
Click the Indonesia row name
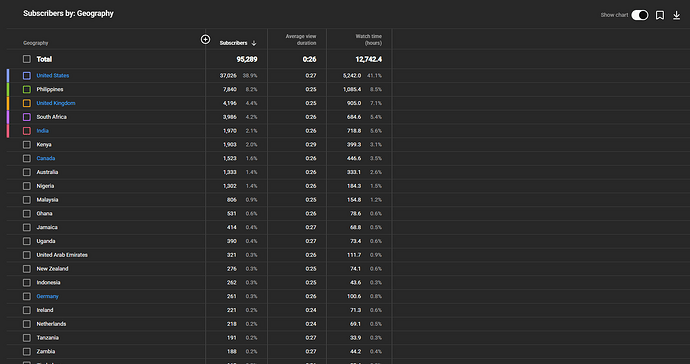click(48, 283)
